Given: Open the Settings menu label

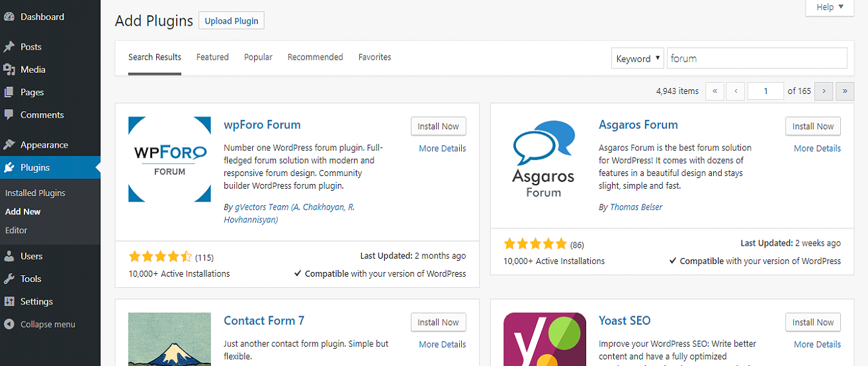Looking at the screenshot, I should [36, 301].
